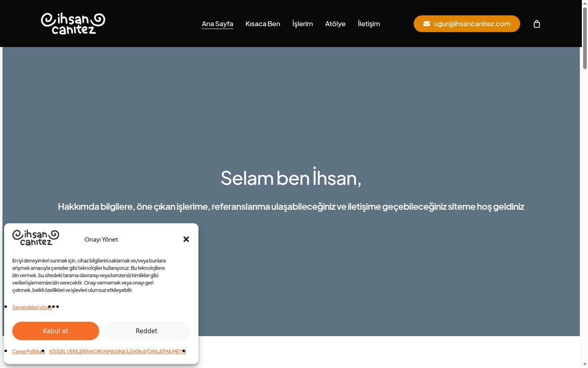
Task: Click the 'Selam ben İhsan,' heading
Action: click(x=291, y=177)
